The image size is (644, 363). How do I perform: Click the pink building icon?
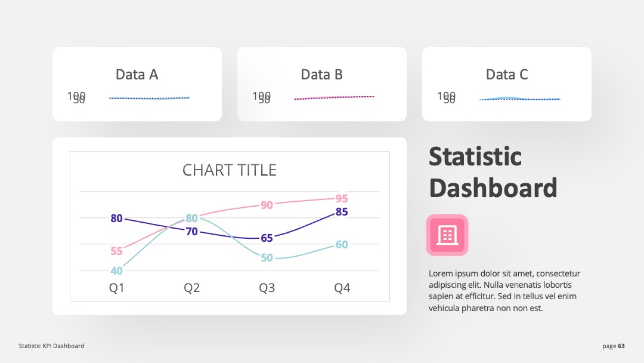coord(447,235)
